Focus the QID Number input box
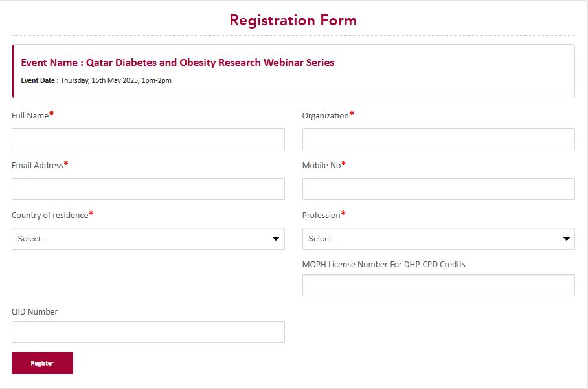588x389 pixels. (x=148, y=332)
